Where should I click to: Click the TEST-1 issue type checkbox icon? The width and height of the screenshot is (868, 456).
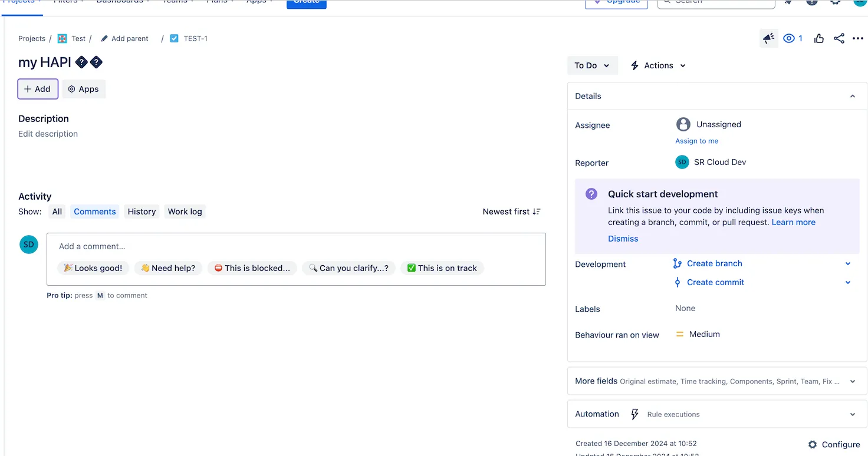tap(174, 38)
